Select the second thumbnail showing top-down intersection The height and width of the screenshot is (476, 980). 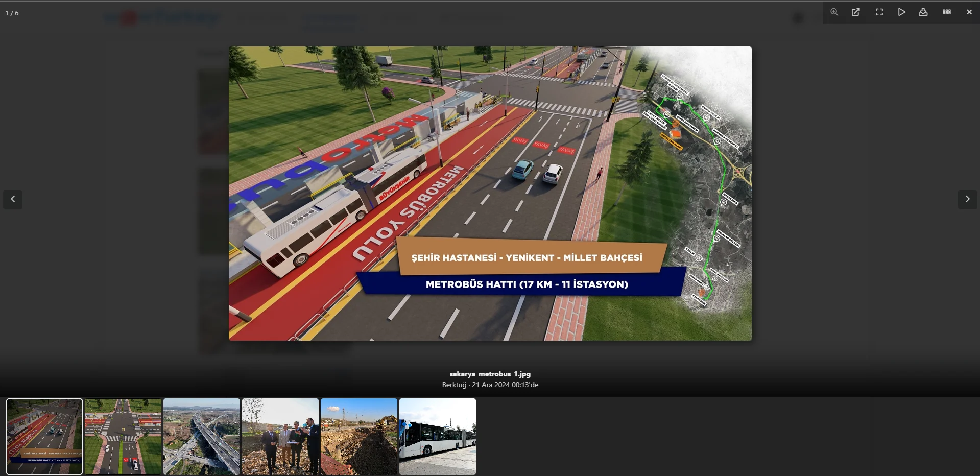tap(123, 437)
